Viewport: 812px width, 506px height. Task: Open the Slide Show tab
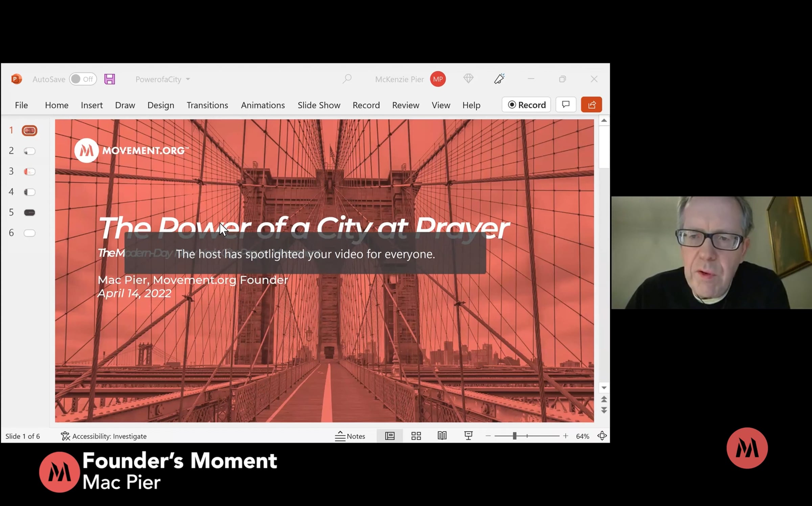pos(319,105)
